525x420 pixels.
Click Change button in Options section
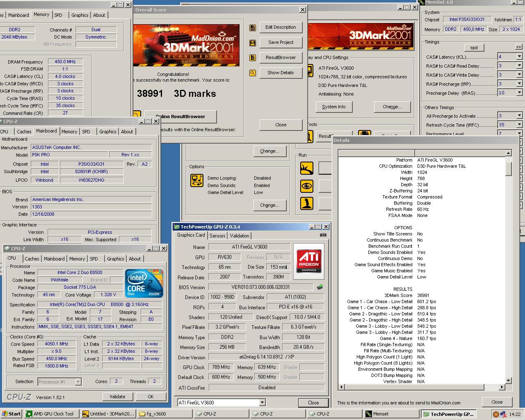tap(269, 205)
